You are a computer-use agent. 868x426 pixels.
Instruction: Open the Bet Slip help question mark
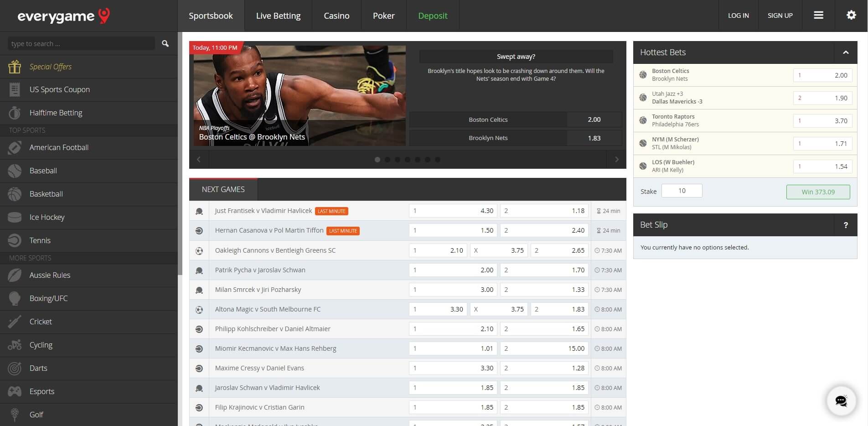[846, 225]
